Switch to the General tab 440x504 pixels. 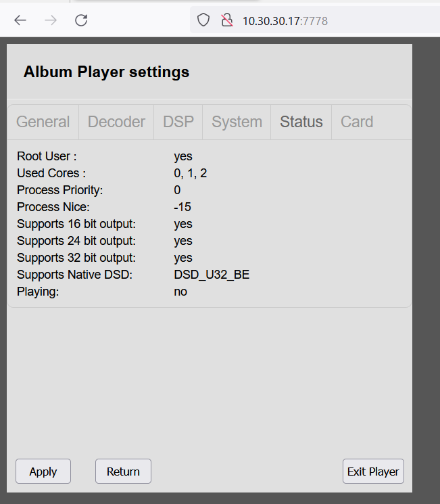43,122
